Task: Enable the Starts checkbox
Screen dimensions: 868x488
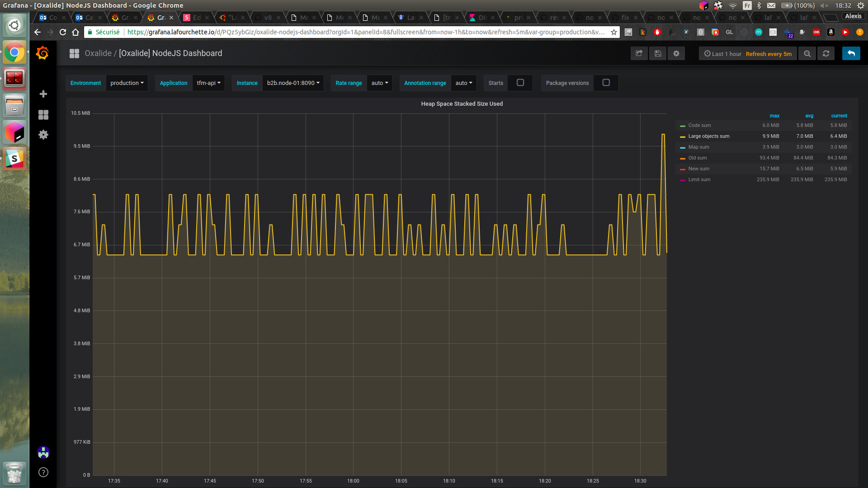Action: point(520,83)
